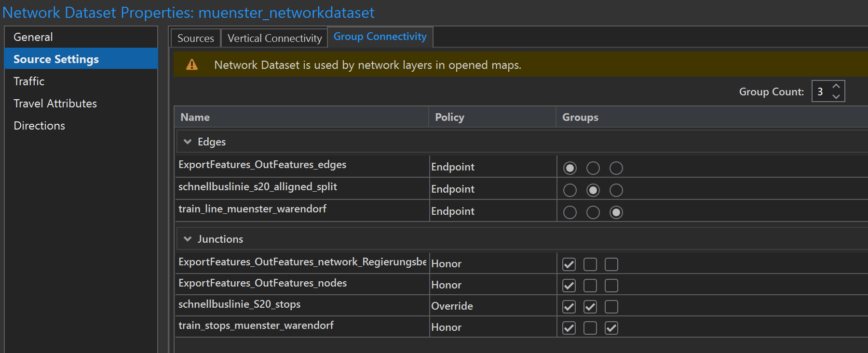Collapse the Junctions section chevron
The width and height of the screenshot is (868, 353).
(188, 239)
